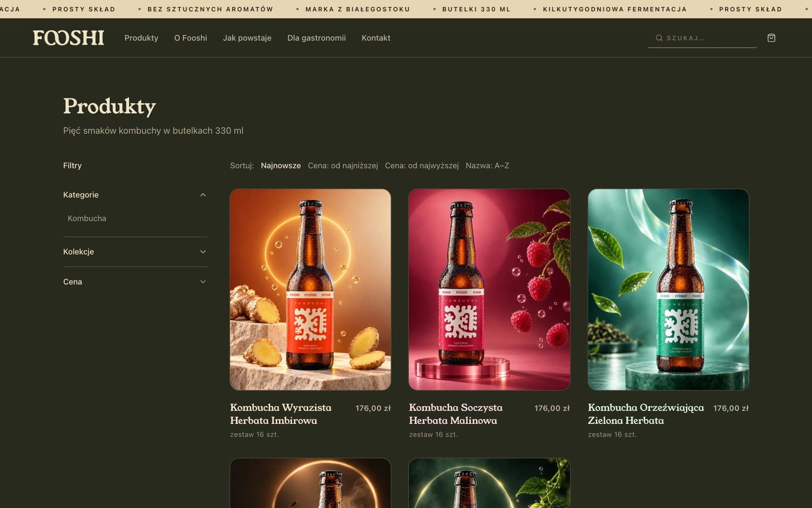812x508 pixels.
Task: Open Kombucha Soczysta Herbata Malinowa title
Action: pyautogui.click(x=456, y=414)
